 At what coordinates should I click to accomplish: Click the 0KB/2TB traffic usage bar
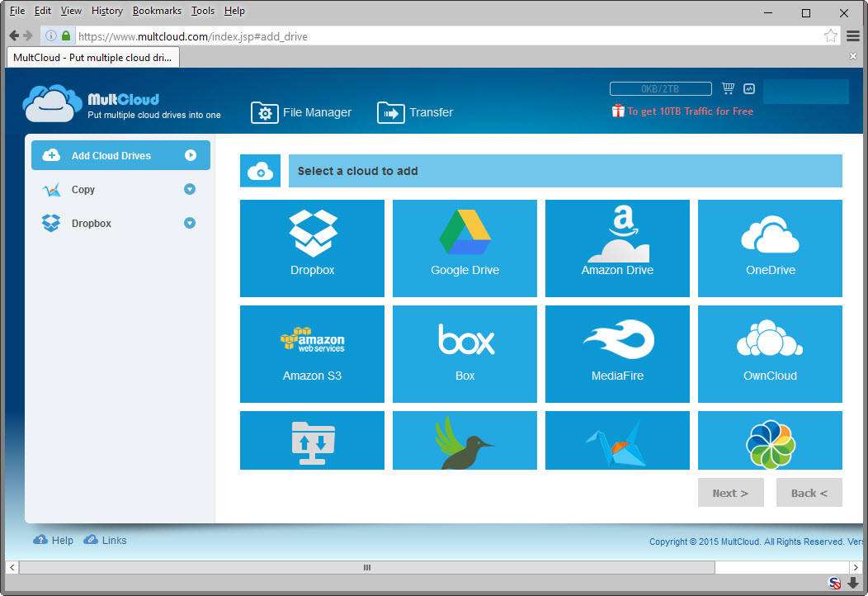coord(660,88)
